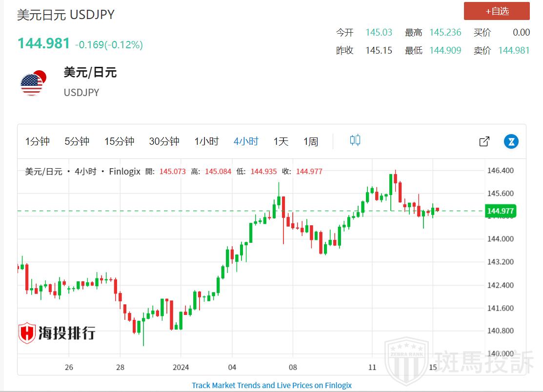543x392 pixels.
Task: Select the 5分钟 timeframe tab
Action: pos(77,141)
